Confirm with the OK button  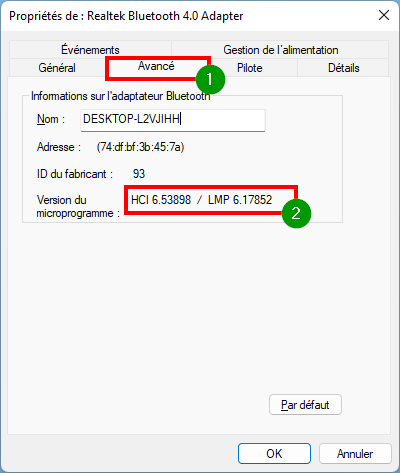point(274,453)
